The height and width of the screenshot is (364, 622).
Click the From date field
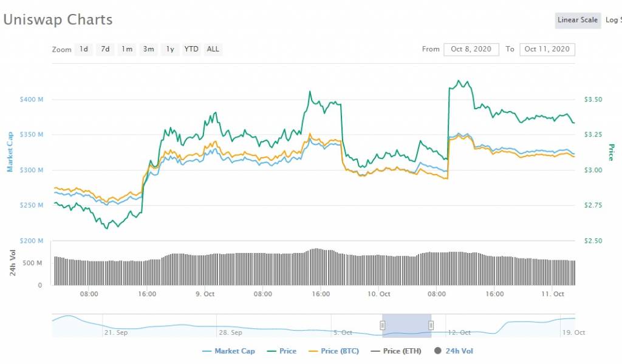471,49
